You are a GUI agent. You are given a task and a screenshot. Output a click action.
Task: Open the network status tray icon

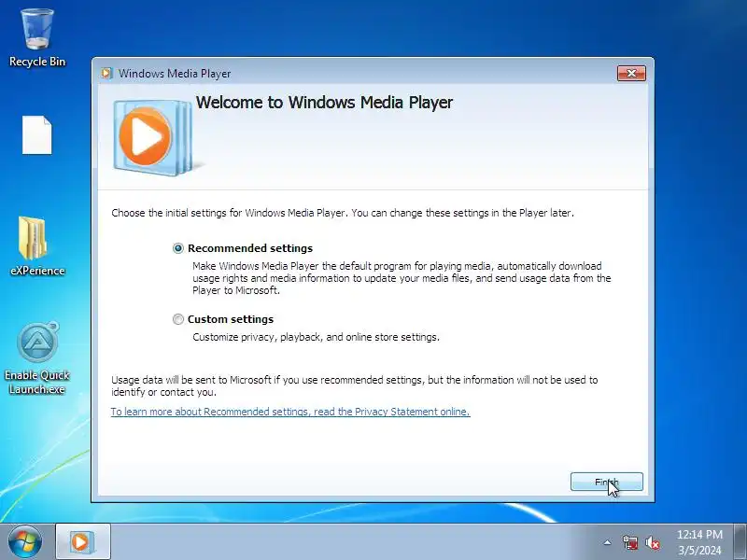(x=629, y=542)
